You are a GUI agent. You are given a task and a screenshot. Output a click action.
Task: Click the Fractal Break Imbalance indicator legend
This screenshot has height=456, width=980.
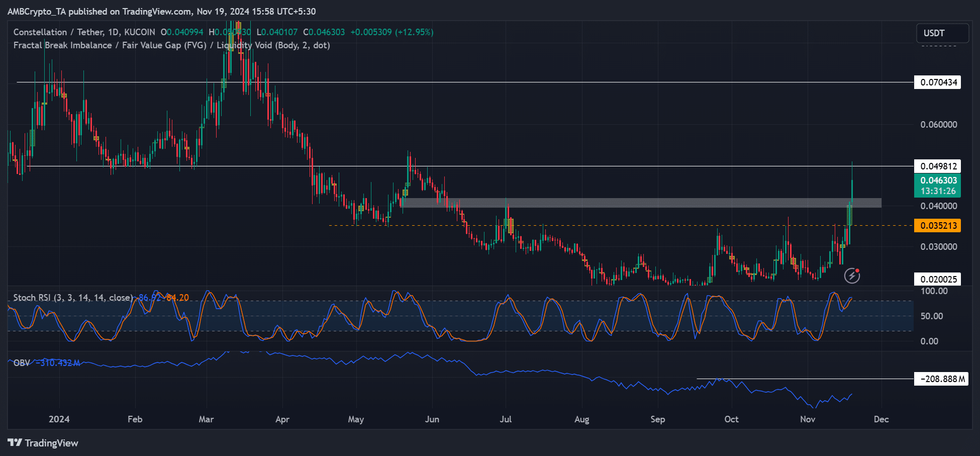tap(172, 45)
